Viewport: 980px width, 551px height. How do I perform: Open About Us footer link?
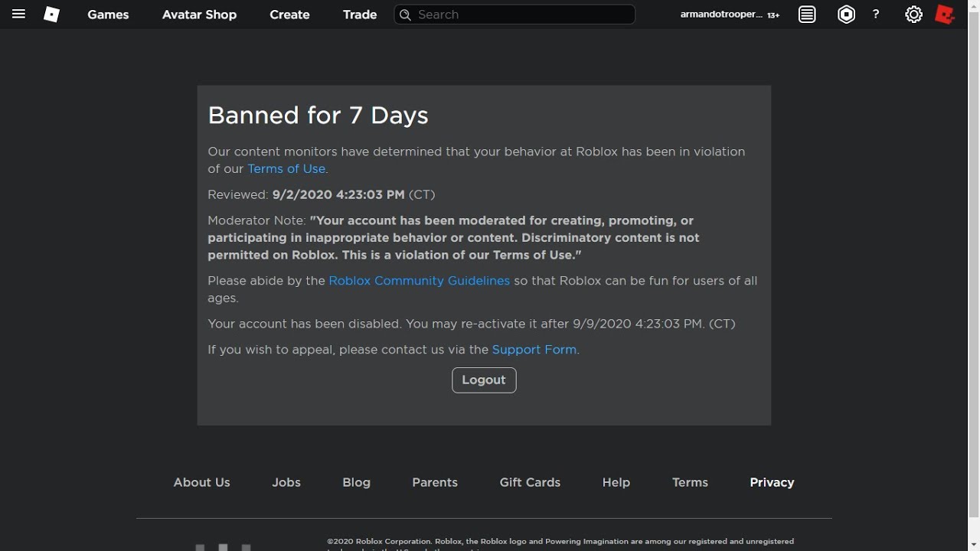coord(201,482)
